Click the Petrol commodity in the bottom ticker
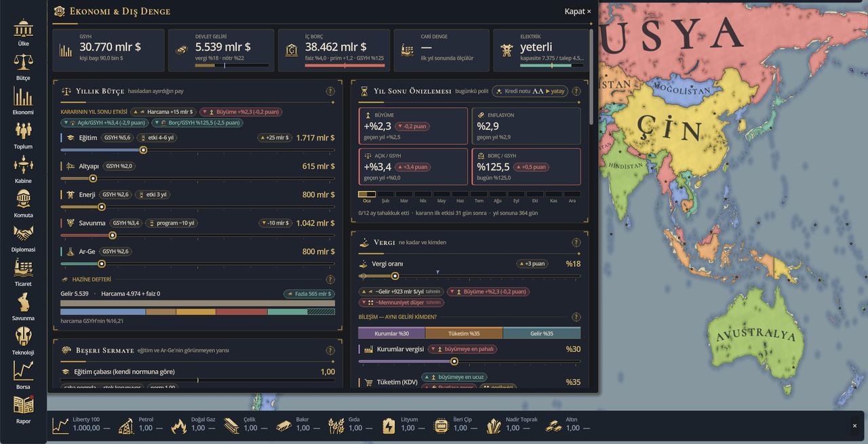 [x=140, y=426]
